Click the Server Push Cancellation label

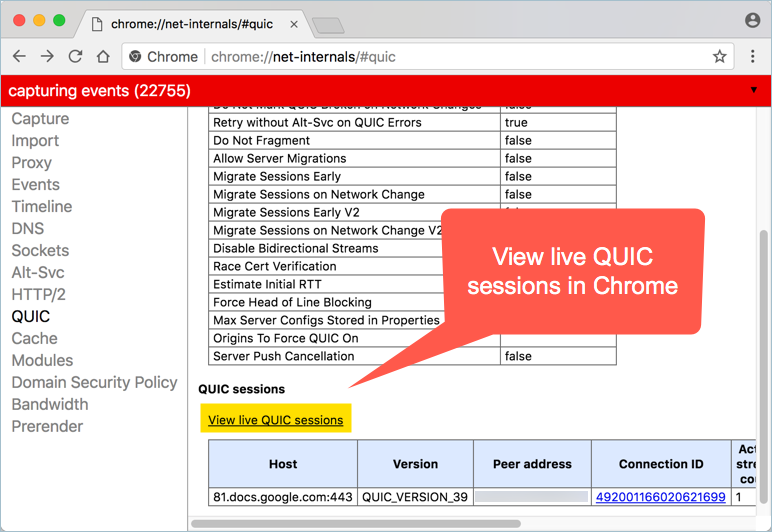(x=284, y=356)
